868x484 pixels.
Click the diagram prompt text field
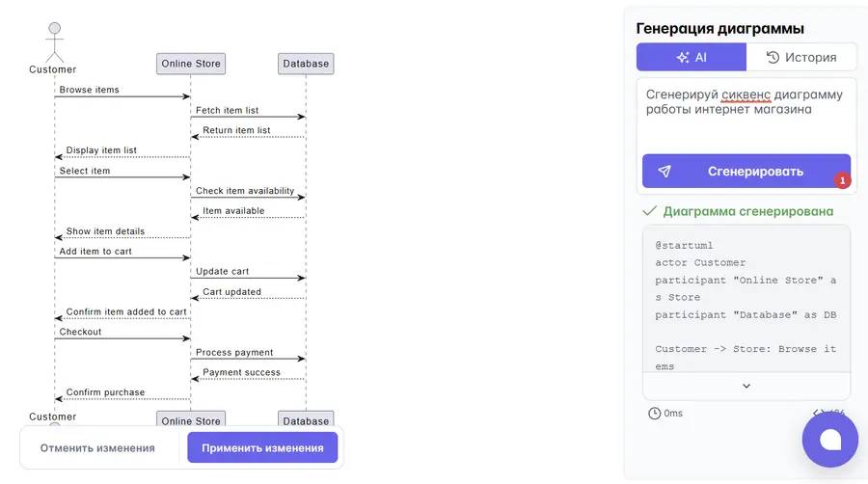tap(746, 114)
